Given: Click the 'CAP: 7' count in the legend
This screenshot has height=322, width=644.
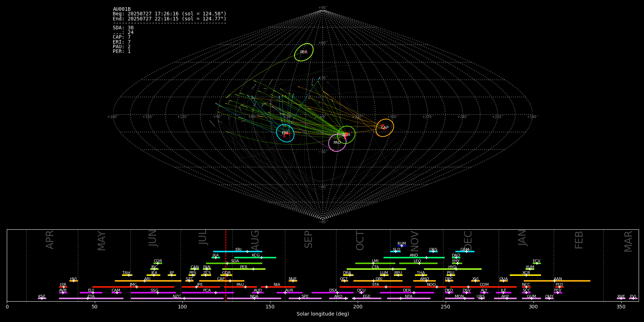Looking at the screenshot, I should (122, 37).
